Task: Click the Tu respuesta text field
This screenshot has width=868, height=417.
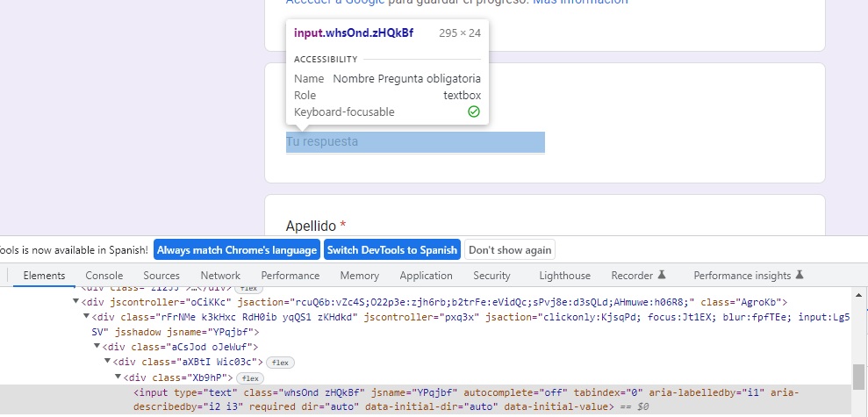Action: click(x=415, y=142)
